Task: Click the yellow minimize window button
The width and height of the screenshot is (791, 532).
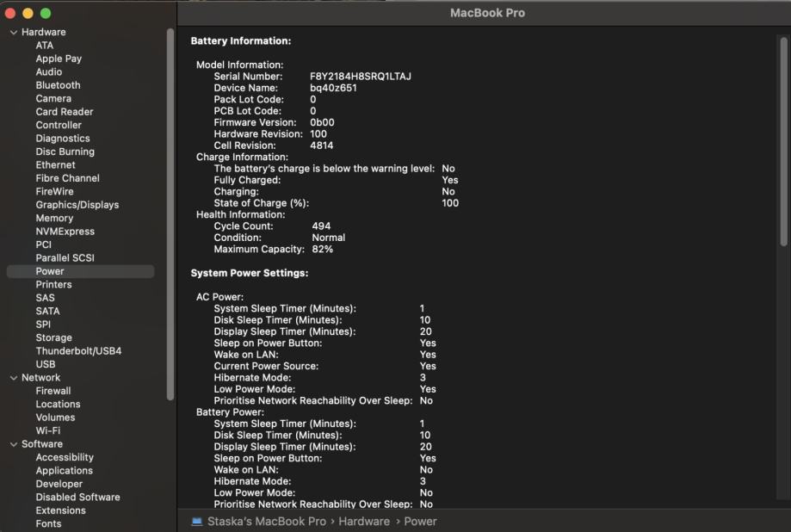Action: point(28,14)
